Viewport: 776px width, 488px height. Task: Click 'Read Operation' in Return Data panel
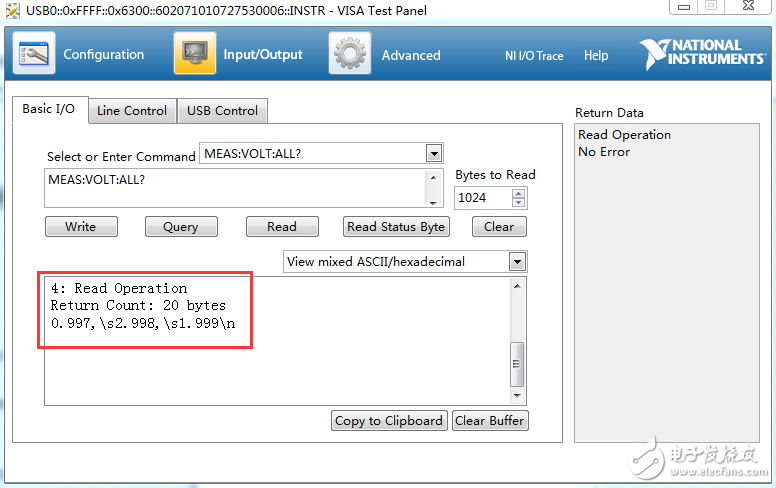coord(625,135)
